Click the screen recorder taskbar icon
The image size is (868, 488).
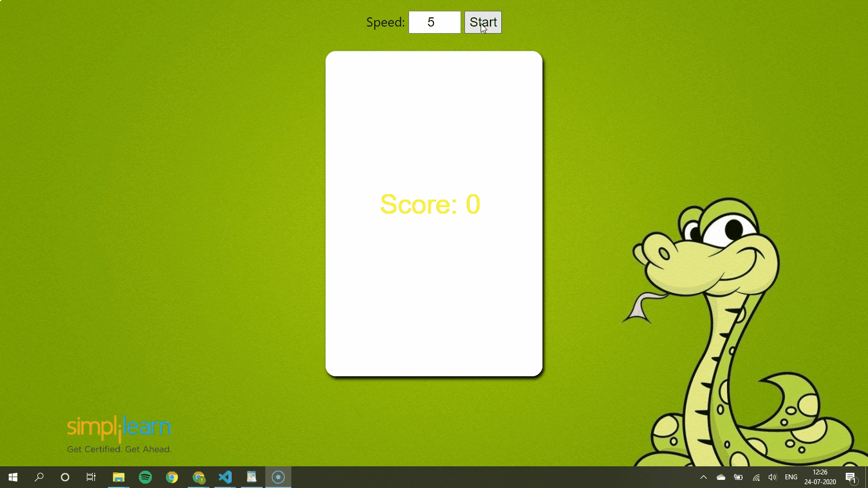[278, 477]
